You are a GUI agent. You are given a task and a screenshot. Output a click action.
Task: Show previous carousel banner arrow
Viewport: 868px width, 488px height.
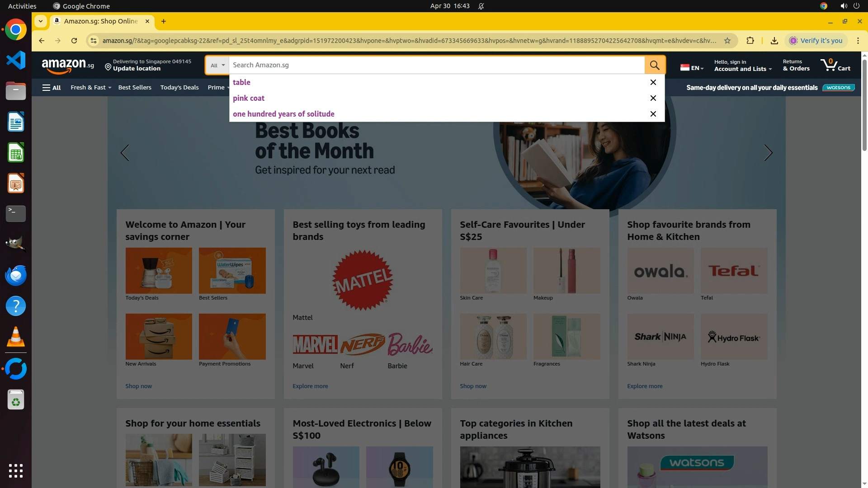point(125,153)
